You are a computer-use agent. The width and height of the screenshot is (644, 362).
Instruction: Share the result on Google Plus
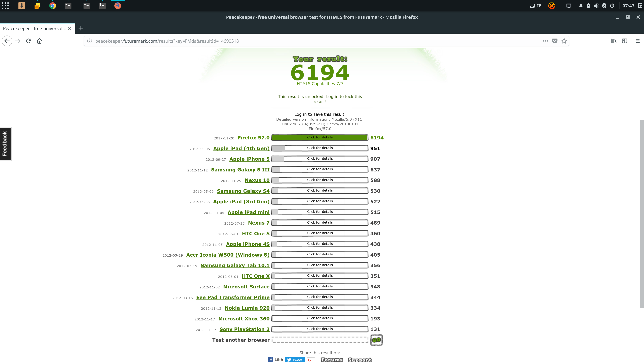coord(310,359)
